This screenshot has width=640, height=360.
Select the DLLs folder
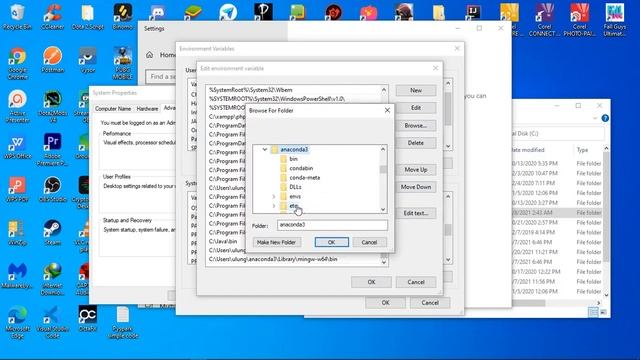[x=296, y=187]
